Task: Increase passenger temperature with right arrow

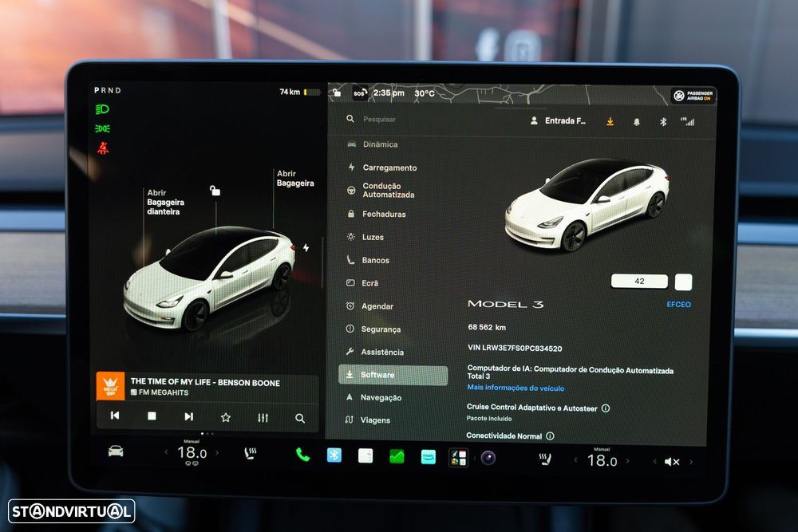Action: (627, 461)
